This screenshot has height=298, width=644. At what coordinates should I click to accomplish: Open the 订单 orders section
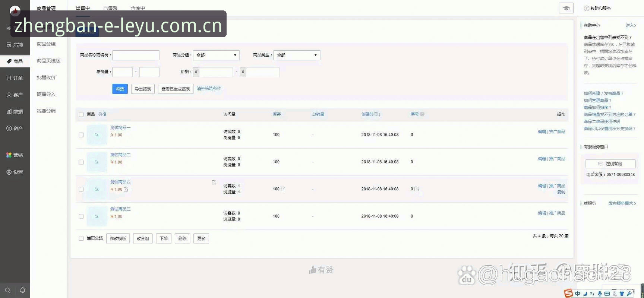[15, 78]
